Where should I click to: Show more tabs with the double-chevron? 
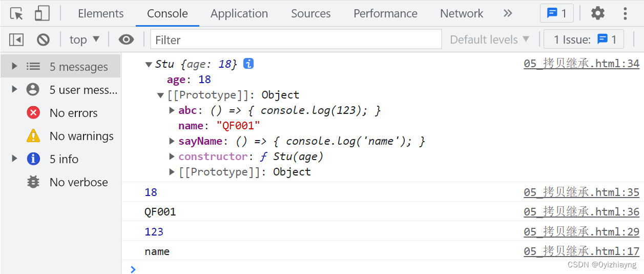click(508, 13)
